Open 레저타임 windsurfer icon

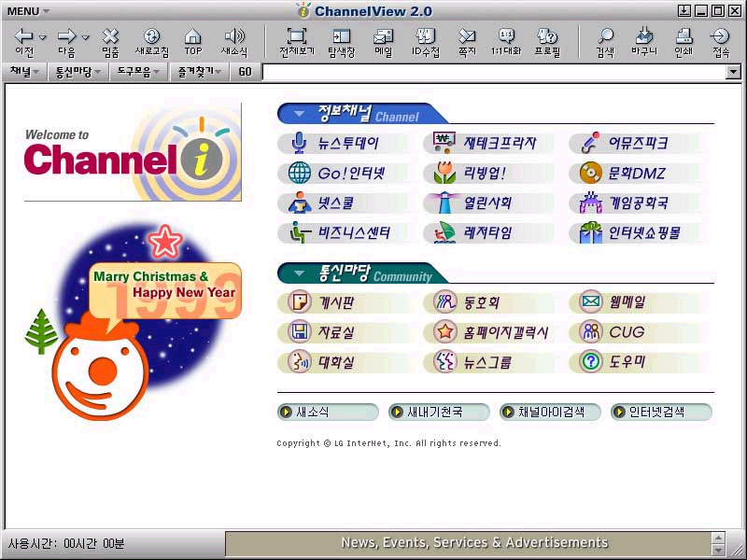(444, 232)
